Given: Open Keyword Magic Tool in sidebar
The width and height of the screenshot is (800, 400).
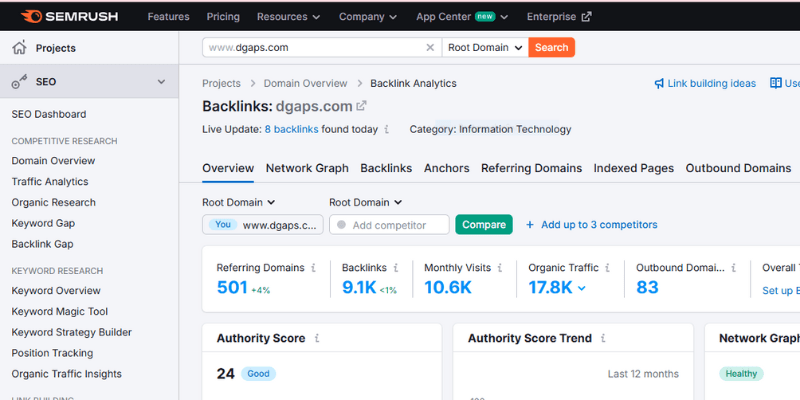Looking at the screenshot, I should tap(60, 312).
